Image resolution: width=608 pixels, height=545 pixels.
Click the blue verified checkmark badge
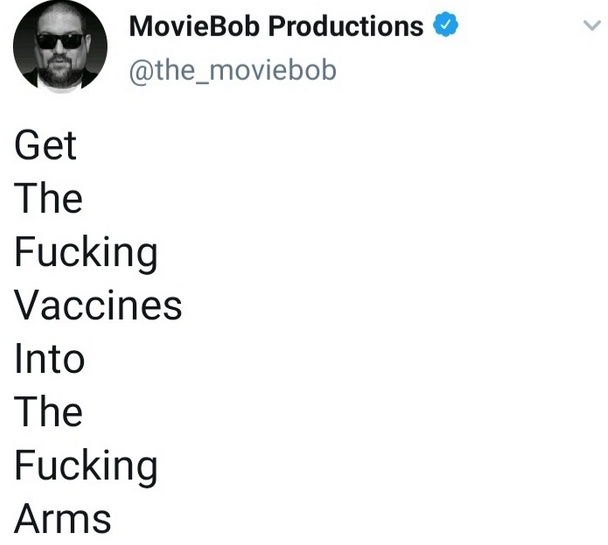point(446,24)
